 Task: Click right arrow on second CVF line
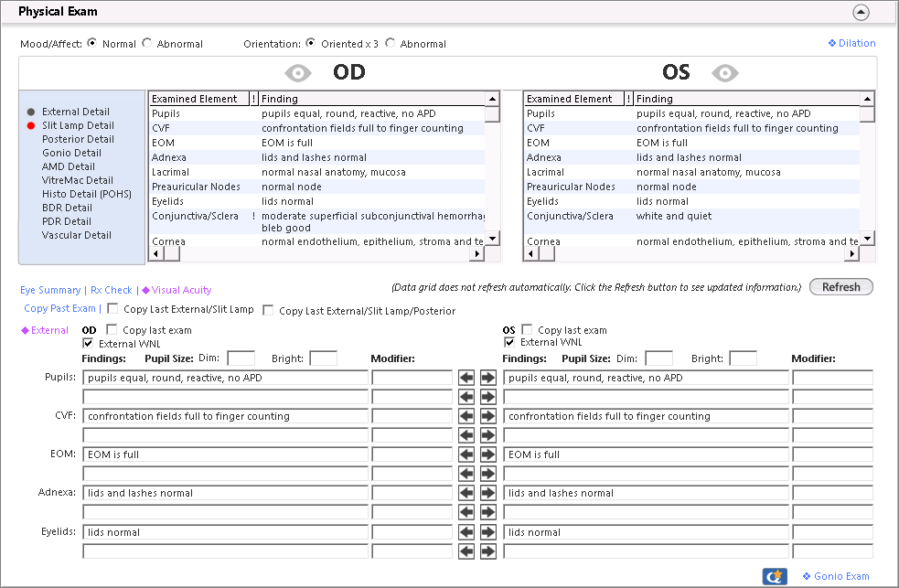pos(488,435)
